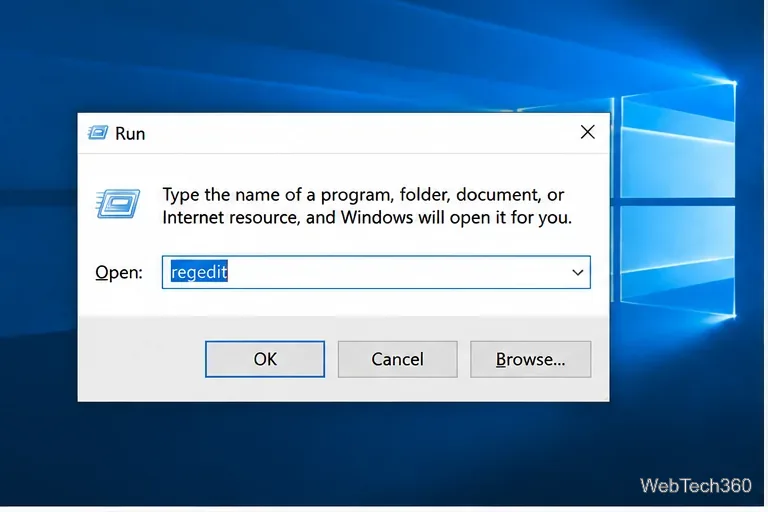The image size is (768, 512).
Task: Close the Run dialog with the X button
Action: point(588,132)
